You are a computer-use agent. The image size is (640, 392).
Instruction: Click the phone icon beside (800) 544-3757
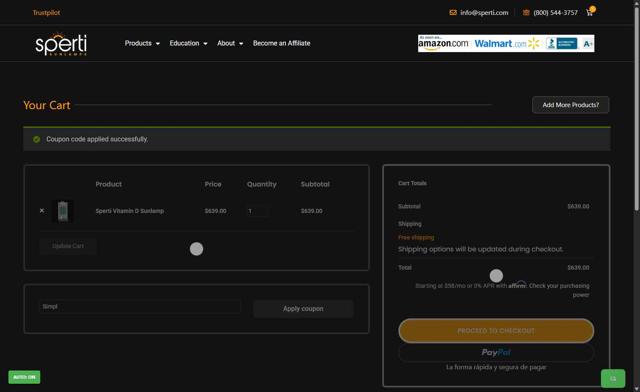point(526,13)
